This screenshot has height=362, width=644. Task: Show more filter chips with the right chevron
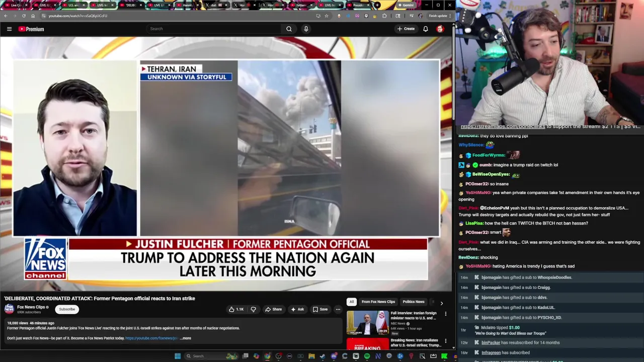pyautogui.click(x=441, y=303)
